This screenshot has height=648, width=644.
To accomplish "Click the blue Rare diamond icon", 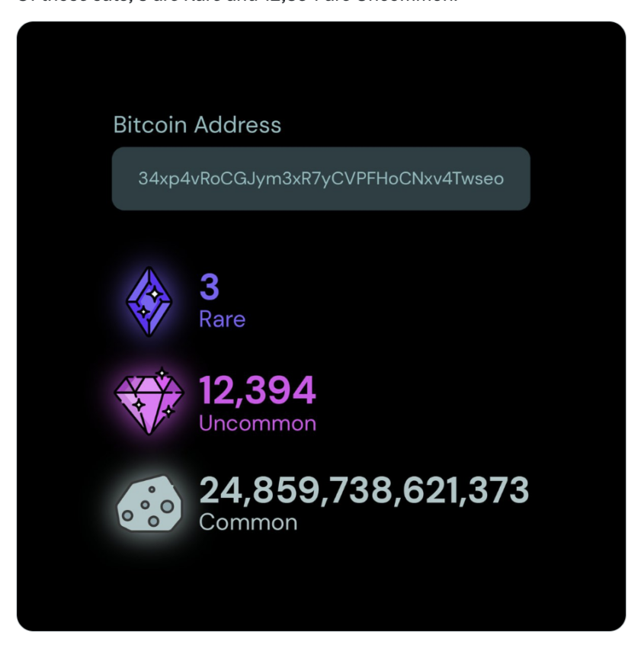I will [149, 302].
